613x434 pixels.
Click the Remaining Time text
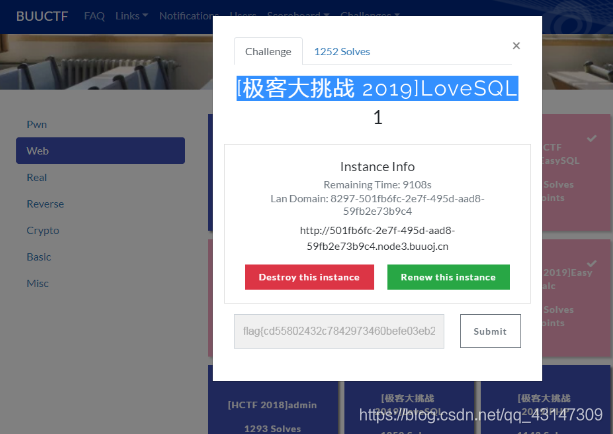coord(377,185)
